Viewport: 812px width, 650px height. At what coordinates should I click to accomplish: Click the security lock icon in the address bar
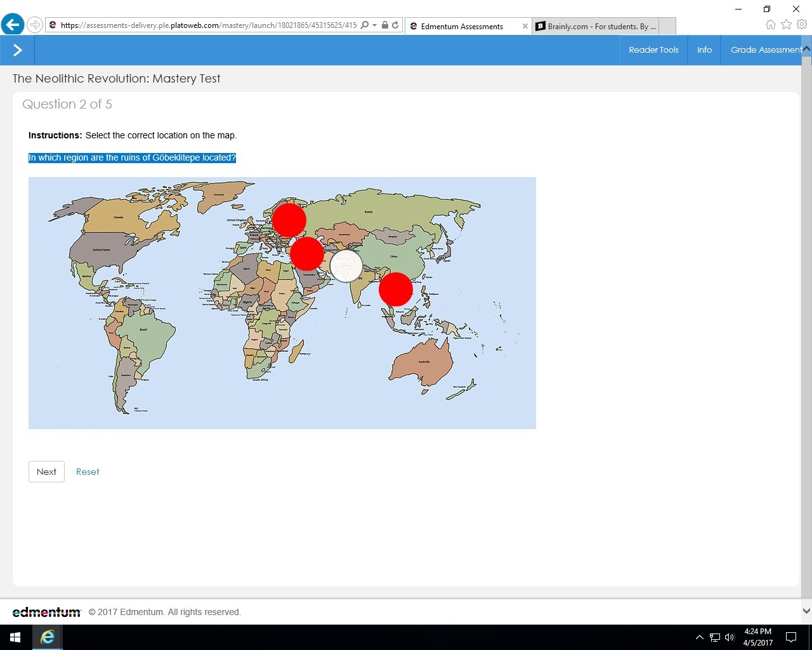pos(385,25)
